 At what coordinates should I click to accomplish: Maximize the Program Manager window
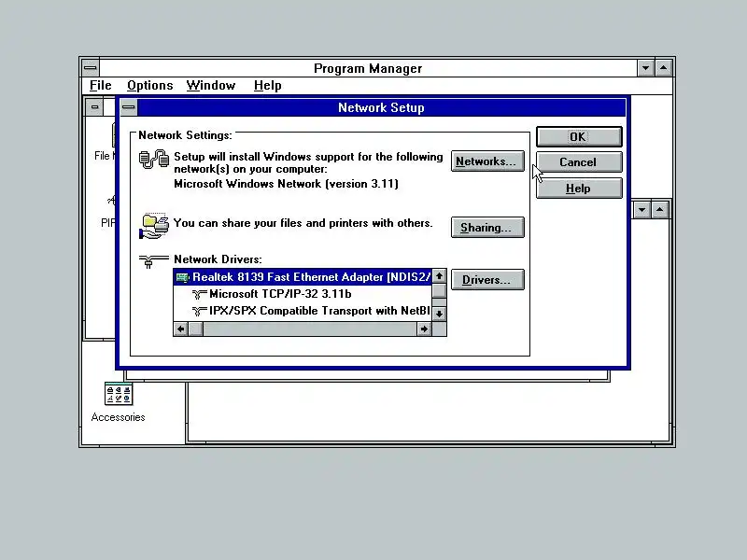tap(664, 68)
